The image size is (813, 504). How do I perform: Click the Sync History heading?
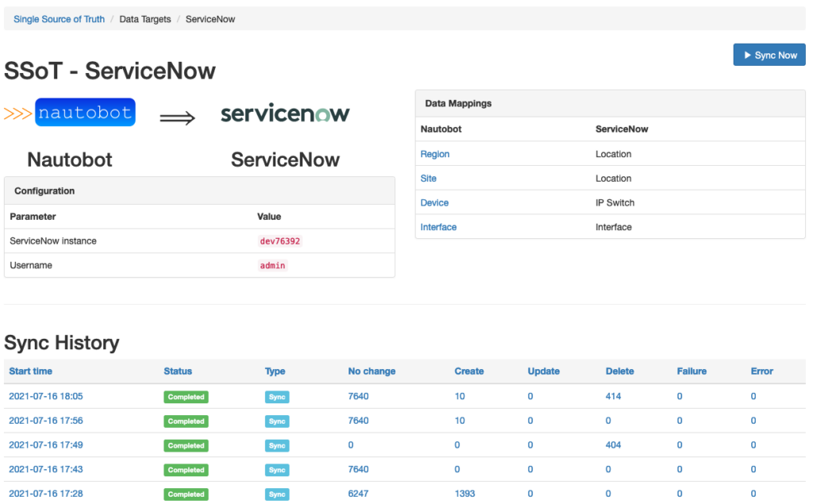[62, 343]
